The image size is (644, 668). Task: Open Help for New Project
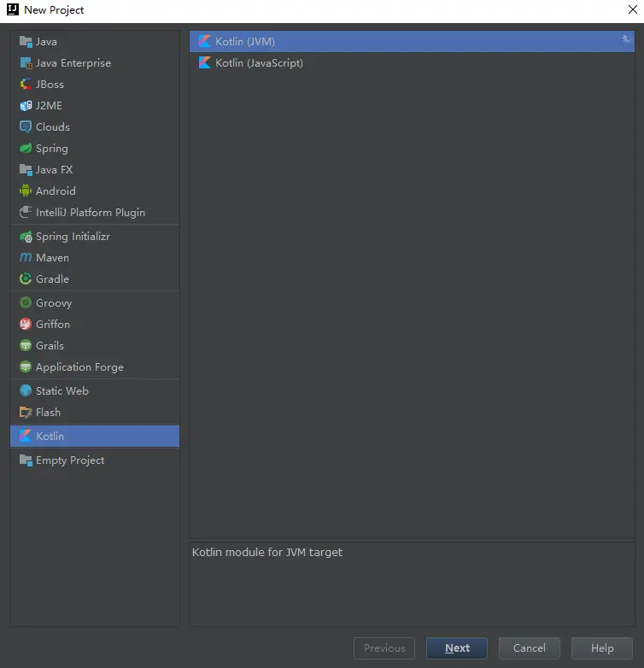(602, 648)
